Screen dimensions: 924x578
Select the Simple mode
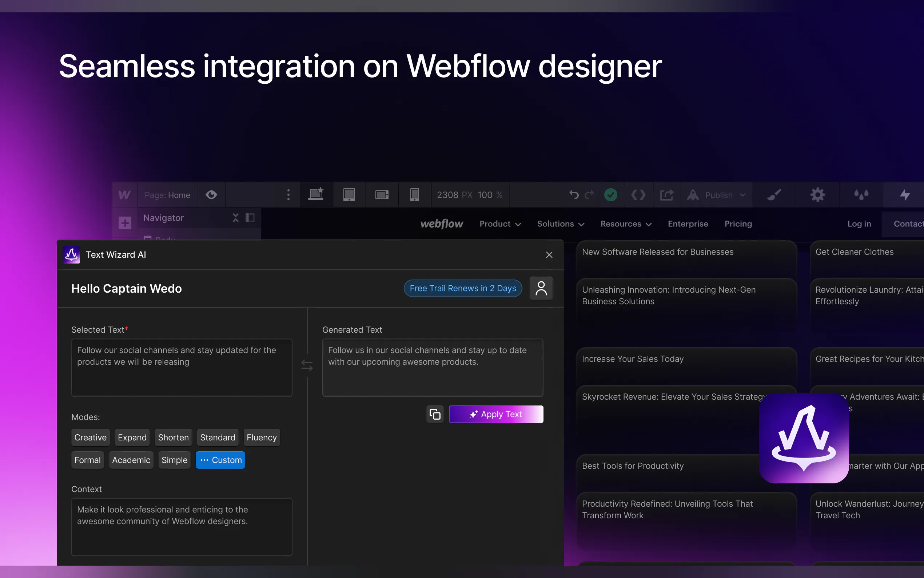[x=175, y=460]
